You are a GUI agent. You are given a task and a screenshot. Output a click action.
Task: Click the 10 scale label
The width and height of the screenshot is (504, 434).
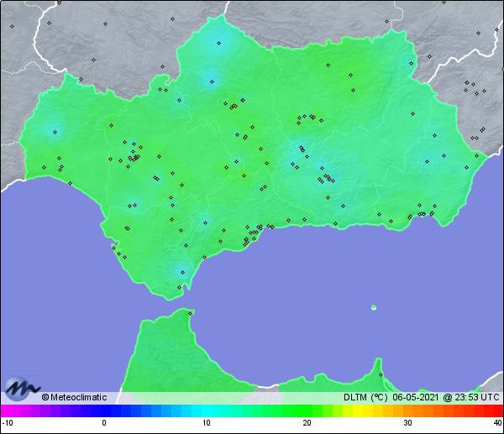207,423
